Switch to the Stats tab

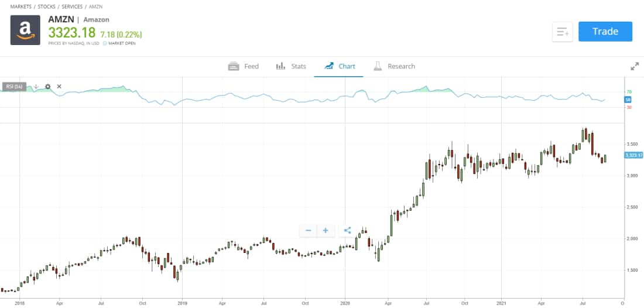(x=291, y=66)
